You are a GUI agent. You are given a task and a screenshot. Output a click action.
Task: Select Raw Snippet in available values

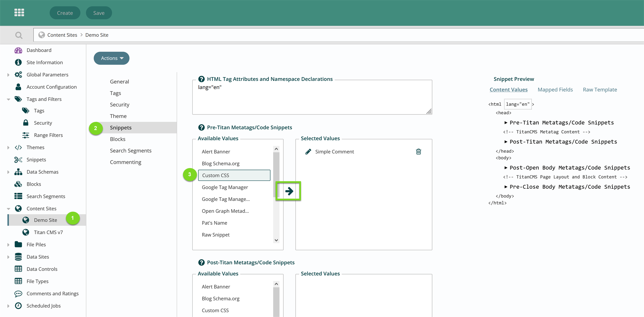(216, 235)
